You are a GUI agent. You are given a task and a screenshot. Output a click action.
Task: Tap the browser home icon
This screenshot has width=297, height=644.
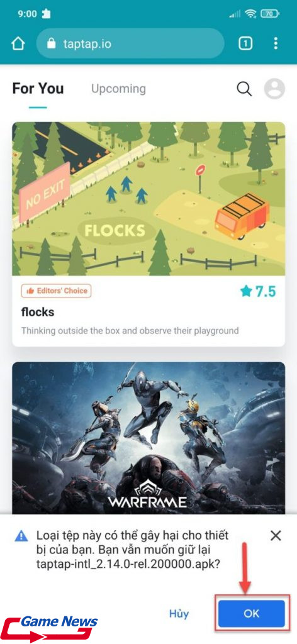click(18, 43)
